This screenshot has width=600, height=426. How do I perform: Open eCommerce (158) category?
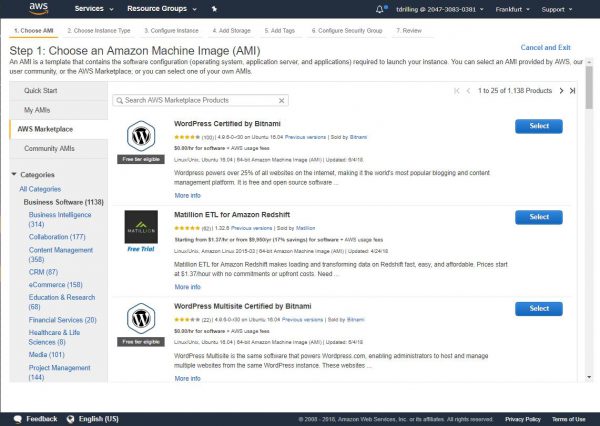point(55,285)
